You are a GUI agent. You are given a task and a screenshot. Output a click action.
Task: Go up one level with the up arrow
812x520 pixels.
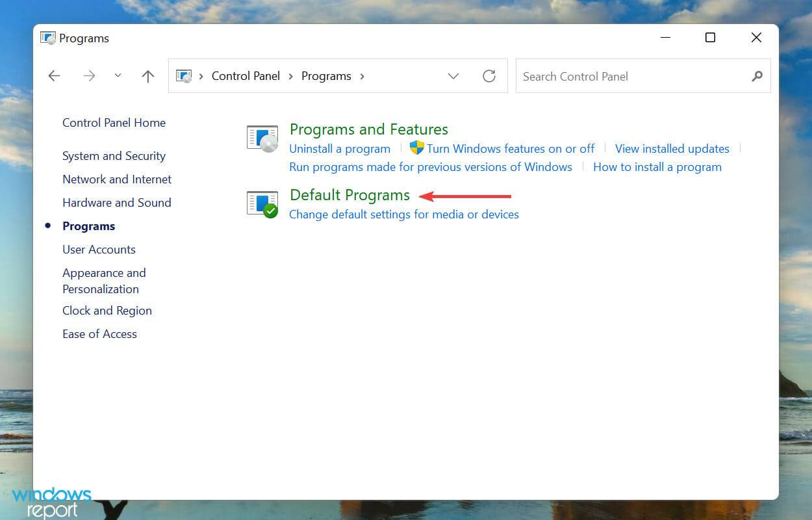click(x=147, y=76)
